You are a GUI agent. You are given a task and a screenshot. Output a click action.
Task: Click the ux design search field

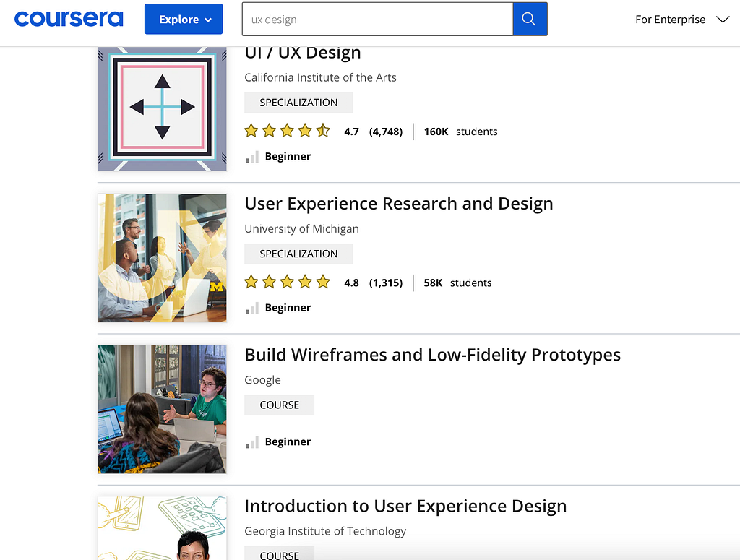click(x=377, y=19)
